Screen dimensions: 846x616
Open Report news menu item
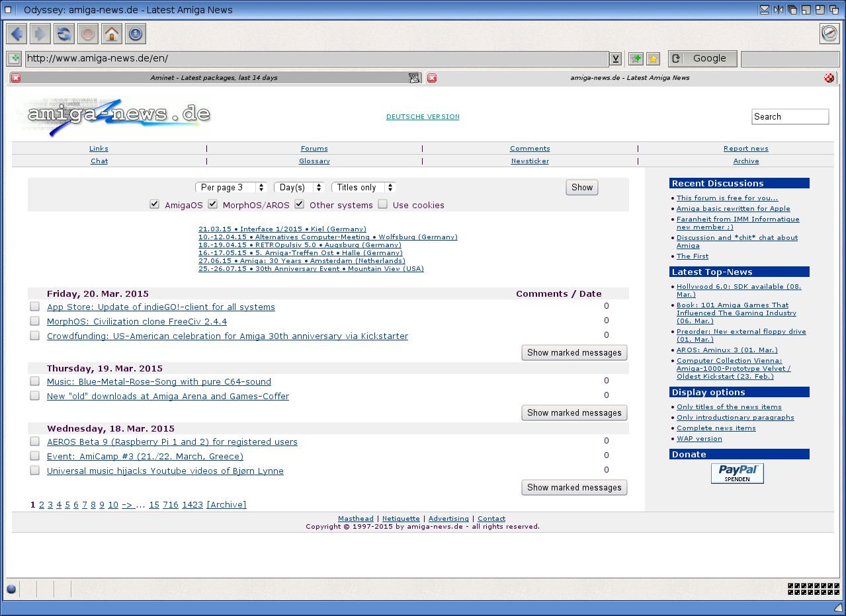pos(746,149)
